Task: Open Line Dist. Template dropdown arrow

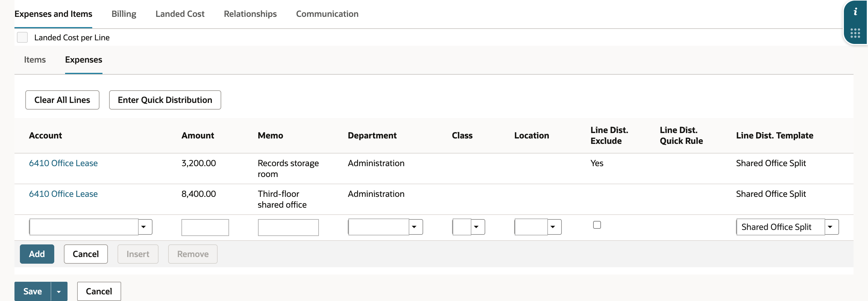Action: click(830, 227)
